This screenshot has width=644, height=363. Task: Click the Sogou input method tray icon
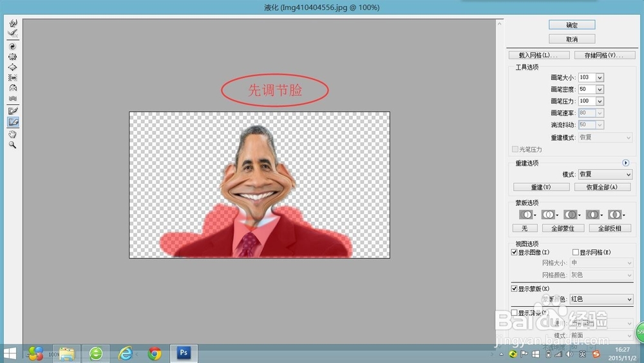point(596,354)
